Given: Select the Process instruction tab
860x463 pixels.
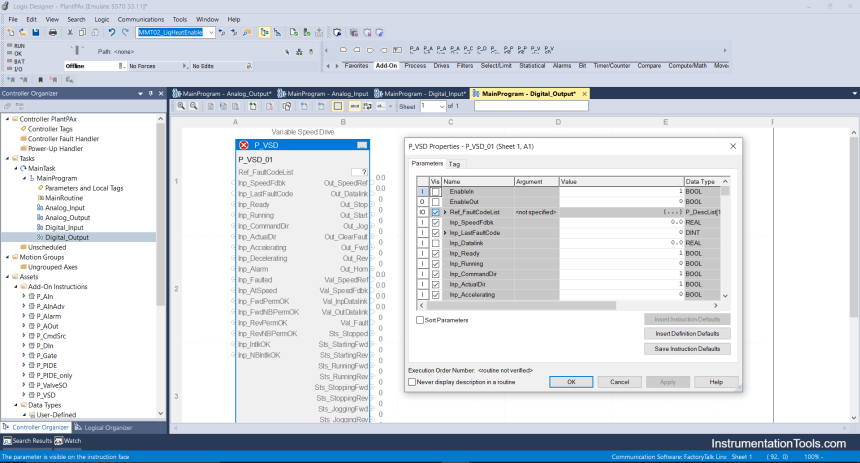Looking at the screenshot, I should pos(415,65).
